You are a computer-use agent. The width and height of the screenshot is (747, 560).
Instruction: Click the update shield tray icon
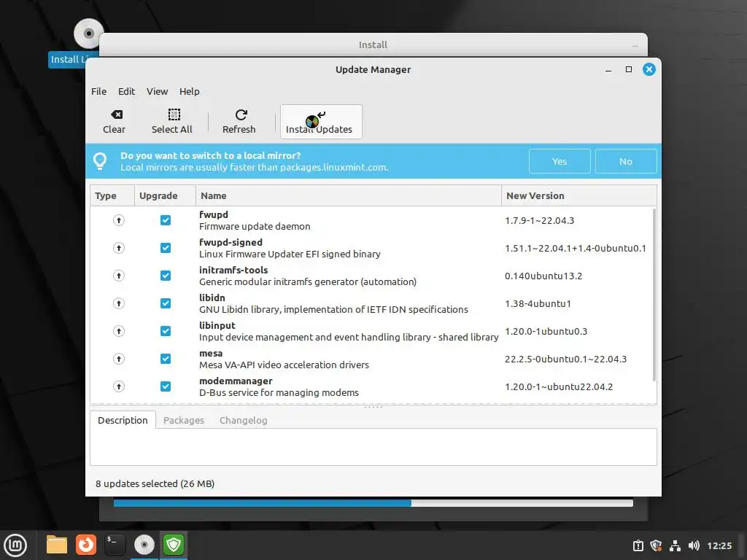point(656,545)
